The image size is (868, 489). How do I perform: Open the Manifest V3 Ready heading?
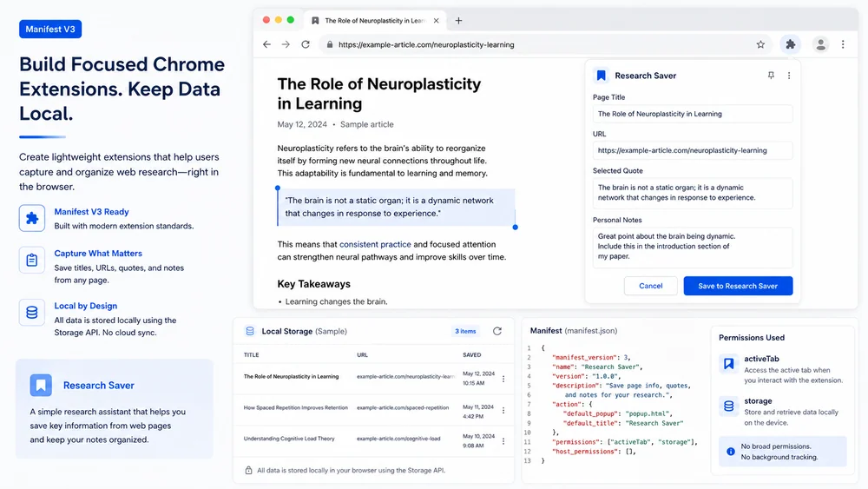coord(91,212)
